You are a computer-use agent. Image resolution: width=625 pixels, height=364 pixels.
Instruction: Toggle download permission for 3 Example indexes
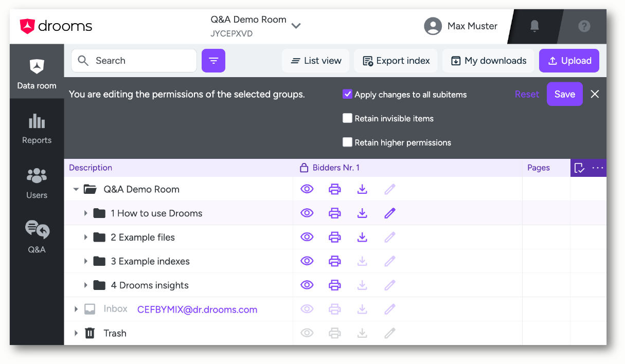(362, 261)
